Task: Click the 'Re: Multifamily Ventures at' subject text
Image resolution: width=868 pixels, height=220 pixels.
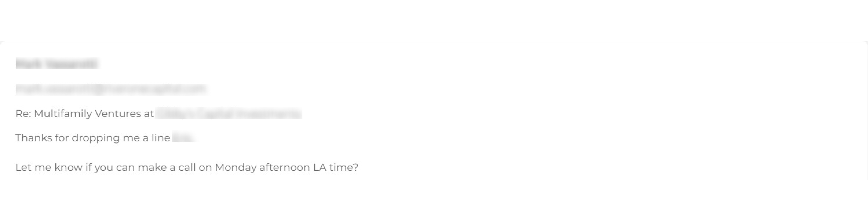Action: pyautogui.click(x=84, y=114)
